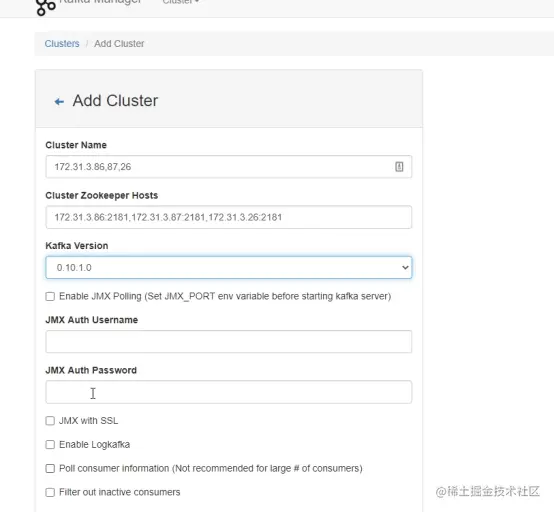The width and height of the screenshot is (554, 512).
Task: Click the Kafka Manager logo icon
Action: pyautogui.click(x=46, y=7)
